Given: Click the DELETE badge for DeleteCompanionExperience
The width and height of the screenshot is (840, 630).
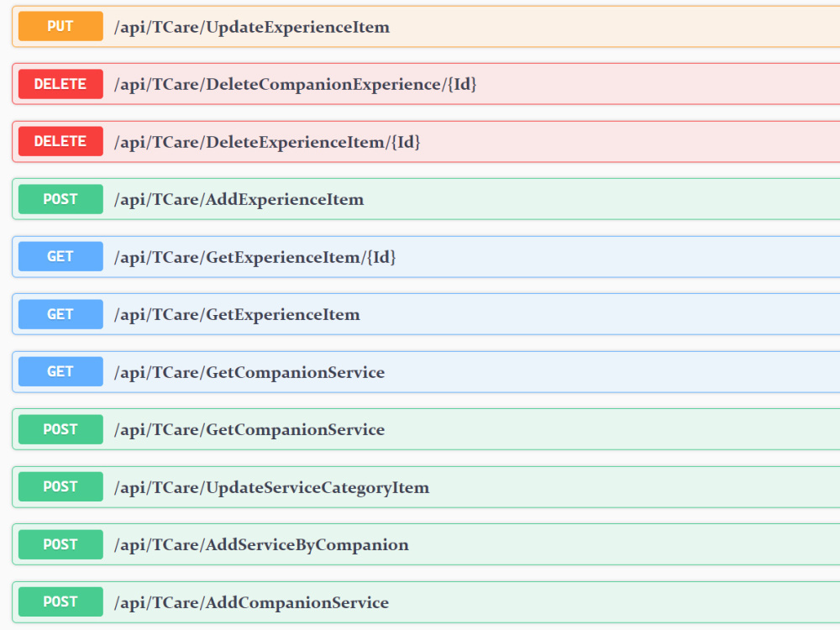Looking at the screenshot, I should [x=60, y=84].
